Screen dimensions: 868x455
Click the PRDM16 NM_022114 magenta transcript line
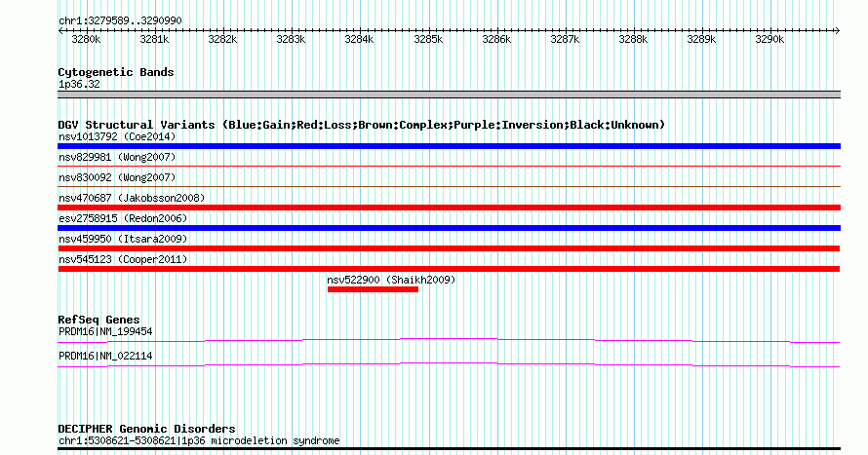click(x=449, y=365)
